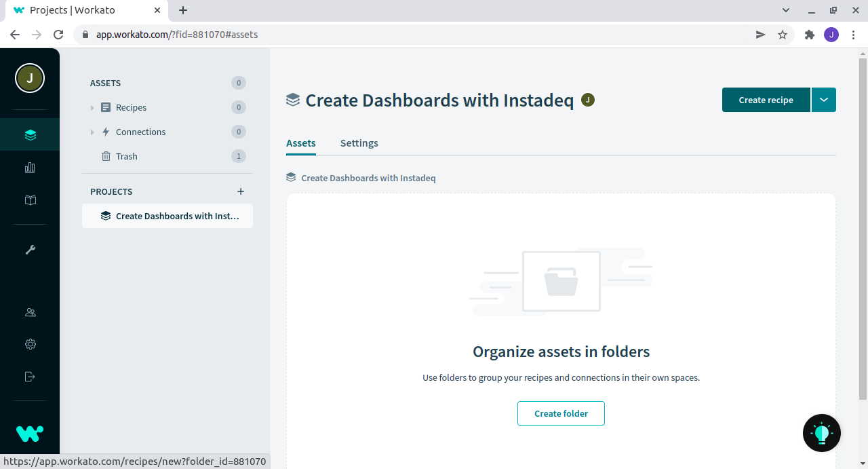Screen dimensions: 868x469
Task: Click the Trash count badge showing 1
Action: pyautogui.click(x=238, y=156)
